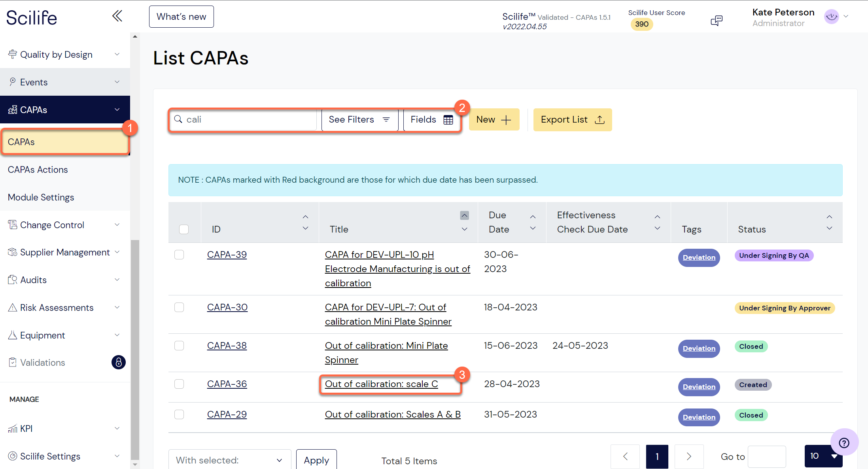Open the user account dropdown arrow
868x469 pixels.
[x=846, y=17]
